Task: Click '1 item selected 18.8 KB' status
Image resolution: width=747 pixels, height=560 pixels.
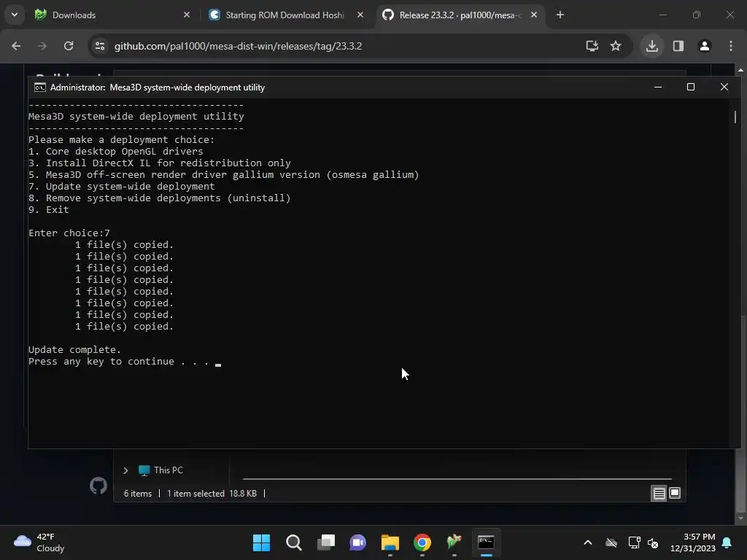Action: 212,494
